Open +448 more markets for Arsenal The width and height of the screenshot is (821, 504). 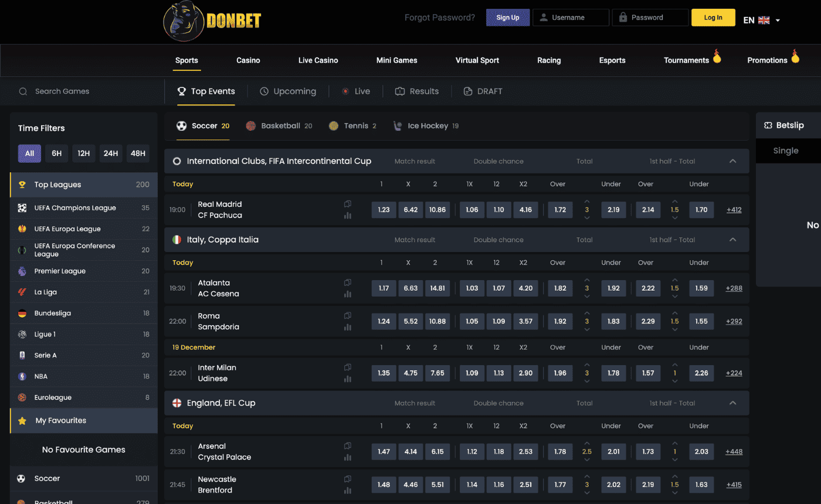tap(734, 452)
